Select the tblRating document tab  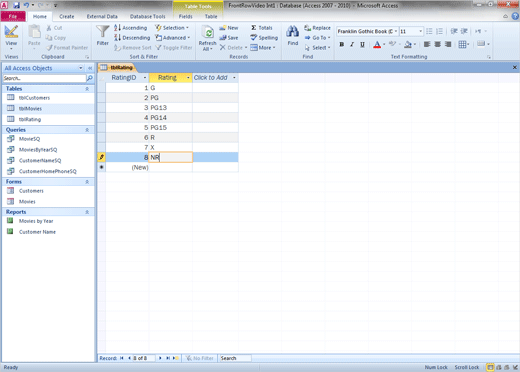117,68
